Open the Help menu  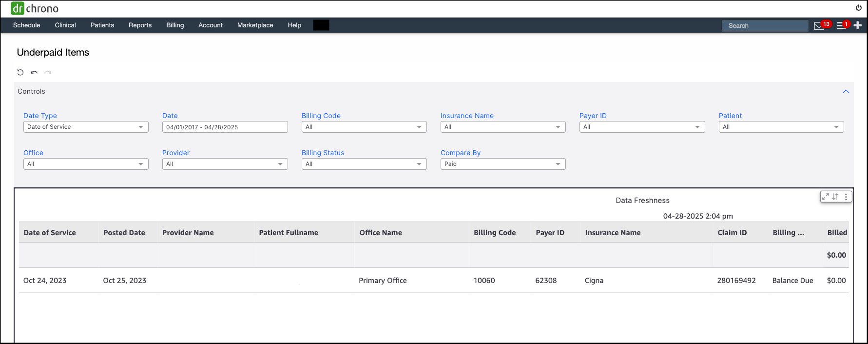pos(294,25)
